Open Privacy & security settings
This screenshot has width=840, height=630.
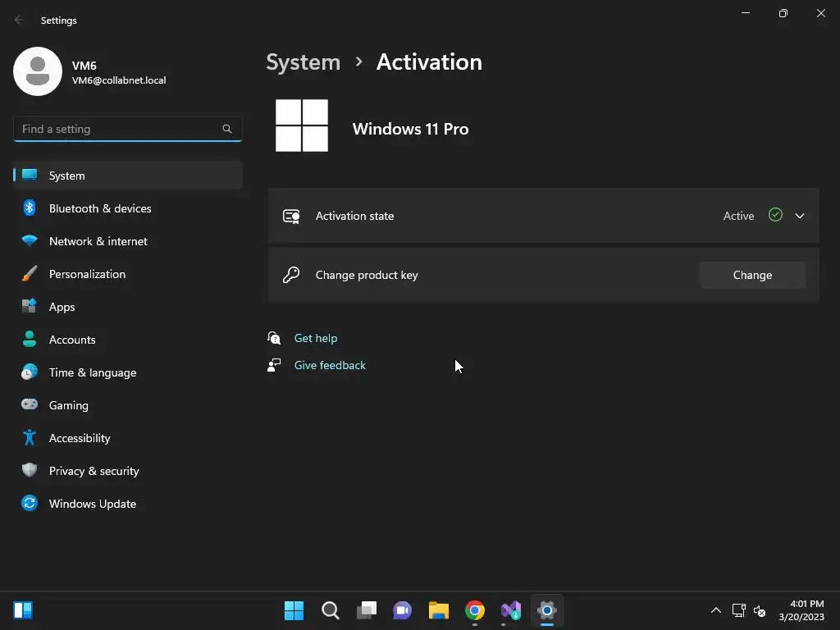(x=127, y=471)
